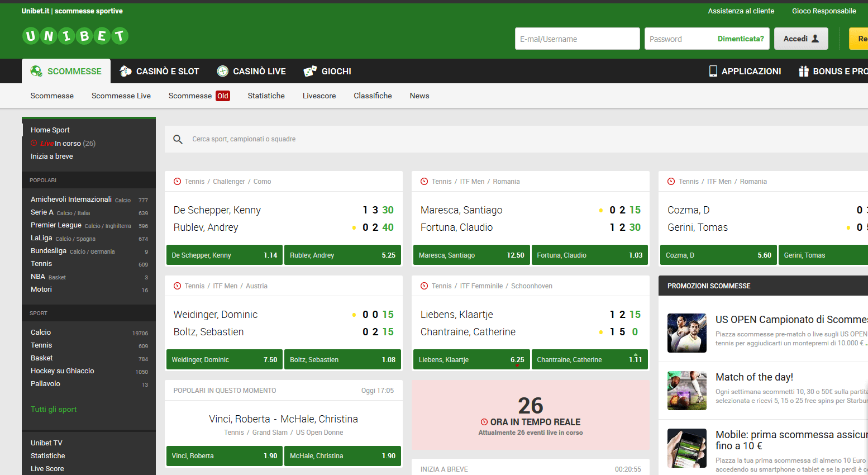Bet on Maresca, Santiago at 12.50
The height and width of the screenshot is (475, 868).
[471, 255]
